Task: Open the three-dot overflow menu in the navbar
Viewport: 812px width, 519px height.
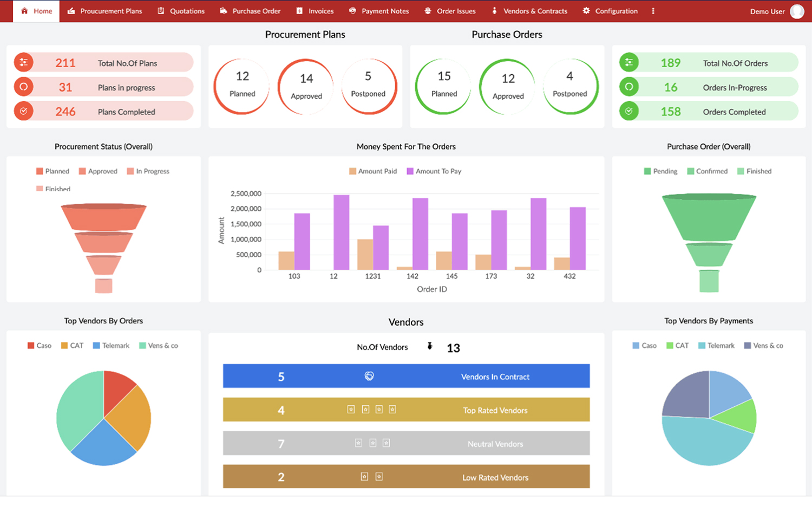Action: click(x=653, y=11)
